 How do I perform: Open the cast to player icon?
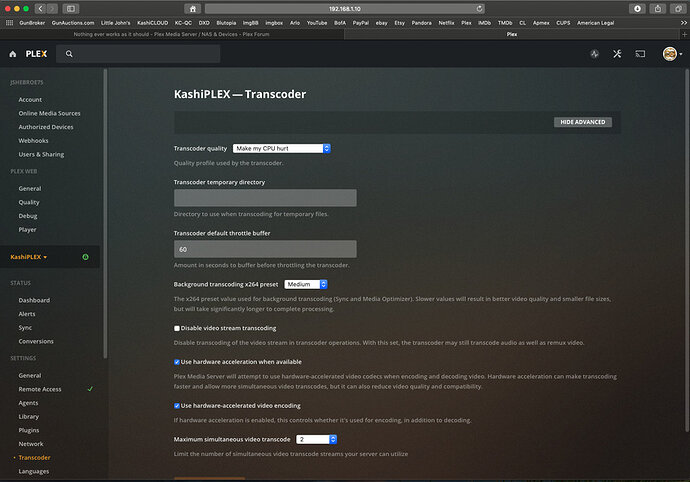pyautogui.click(x=640, y=54)
